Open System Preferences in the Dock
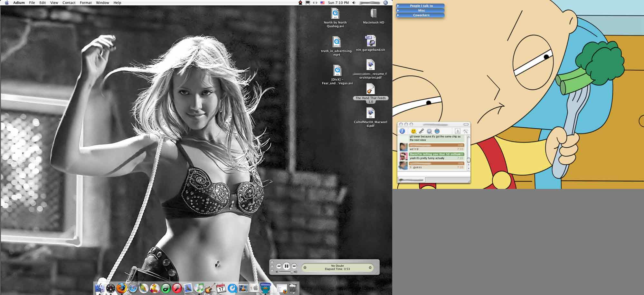 [254, 288]
